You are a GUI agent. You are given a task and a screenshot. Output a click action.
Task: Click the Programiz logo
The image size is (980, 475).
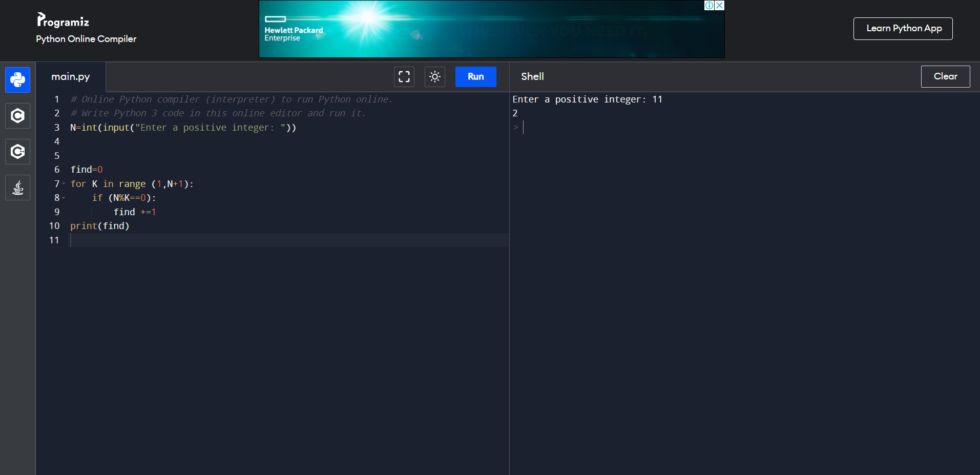pyautogui.click(x=63, y=20)
